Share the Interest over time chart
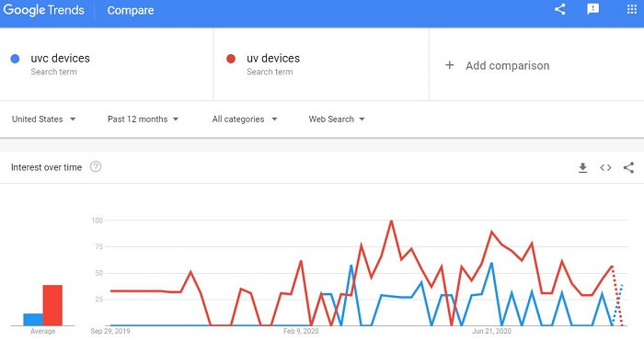This screenshot has width=644, height=341. tap(628, 167)
